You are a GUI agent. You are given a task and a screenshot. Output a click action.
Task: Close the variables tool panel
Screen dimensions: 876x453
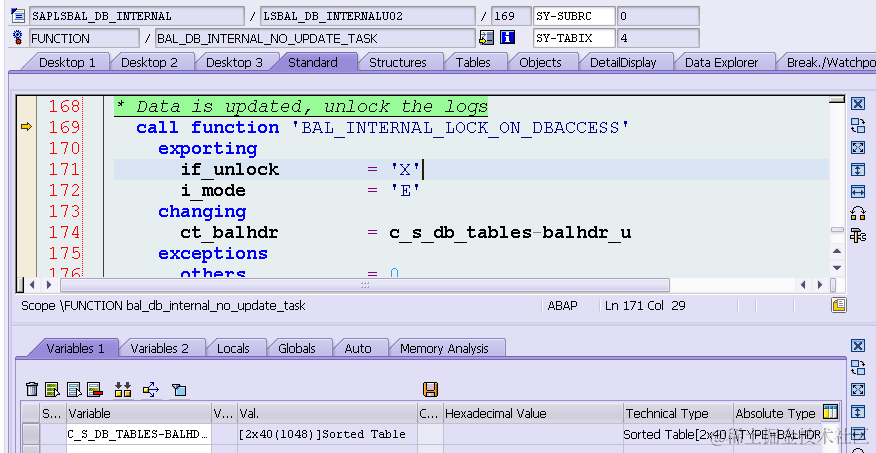click(858, 346)
